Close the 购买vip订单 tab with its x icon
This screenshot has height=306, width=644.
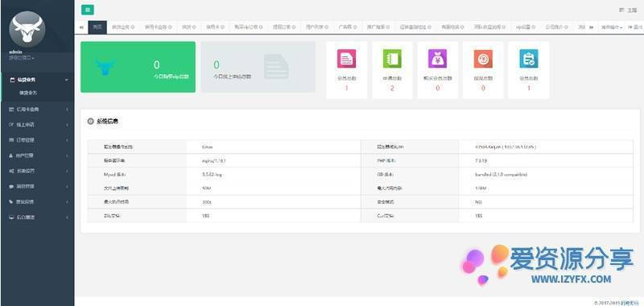click(261, 27)
